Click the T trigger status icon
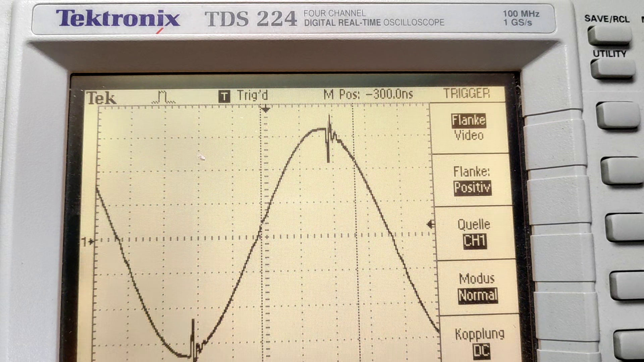Viewport: 644px width, 362px height. [224, 97]
